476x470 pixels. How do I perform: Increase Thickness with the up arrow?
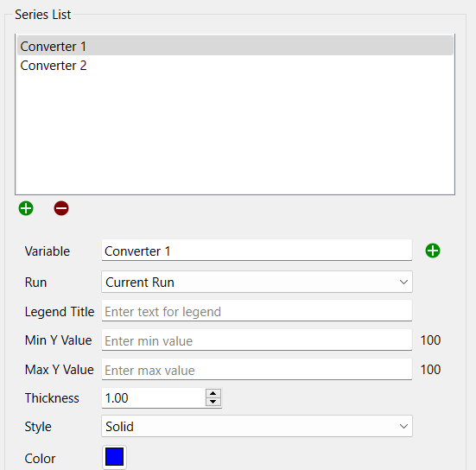click(213, 393)
